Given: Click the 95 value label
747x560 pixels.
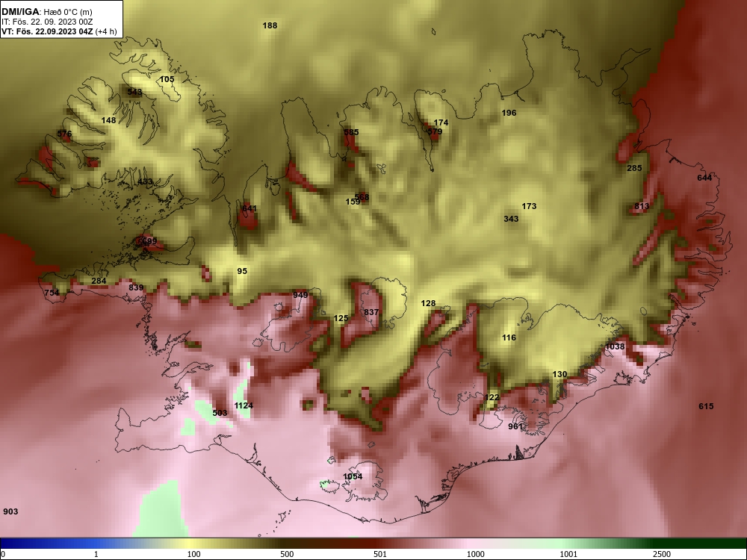Looking at the screenshot, I should tap(242, 272).
